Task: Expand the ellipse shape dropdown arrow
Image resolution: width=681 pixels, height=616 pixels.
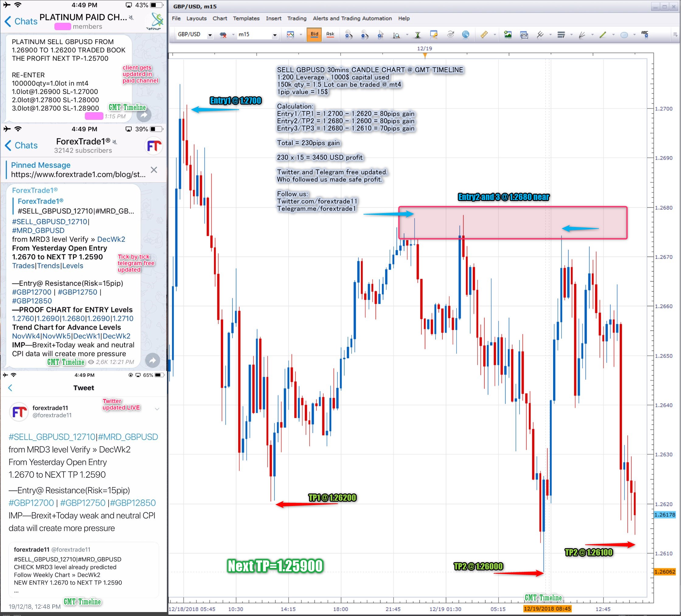Action: tap(634, 35)
